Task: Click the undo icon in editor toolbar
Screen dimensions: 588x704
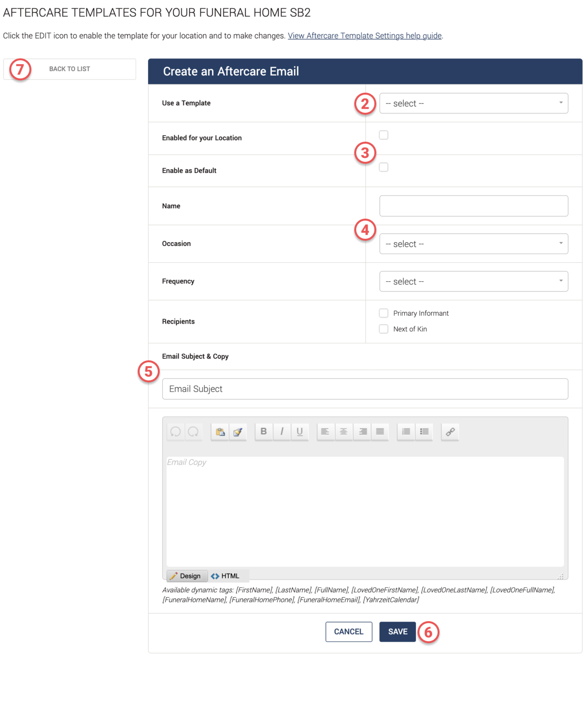Action: [175, 431]
